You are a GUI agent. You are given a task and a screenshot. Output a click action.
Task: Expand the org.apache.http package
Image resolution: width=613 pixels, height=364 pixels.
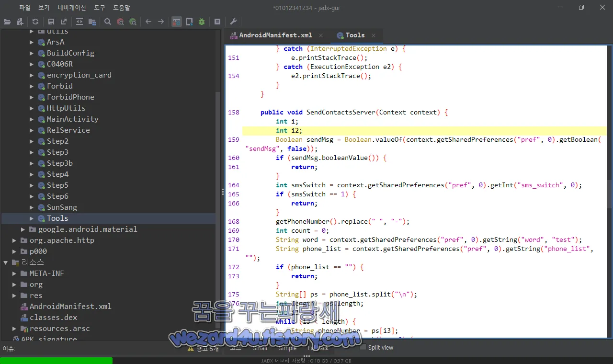(14, 240)
